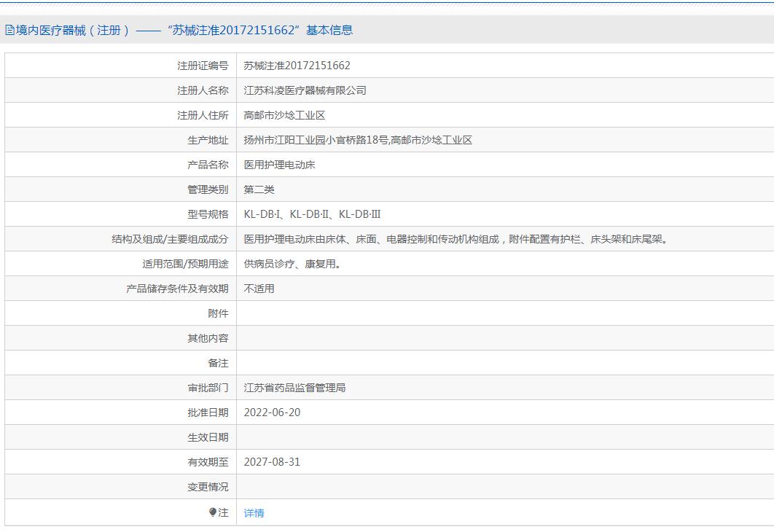Click the 产品储存条件及有效期 label

pos(177,289)
